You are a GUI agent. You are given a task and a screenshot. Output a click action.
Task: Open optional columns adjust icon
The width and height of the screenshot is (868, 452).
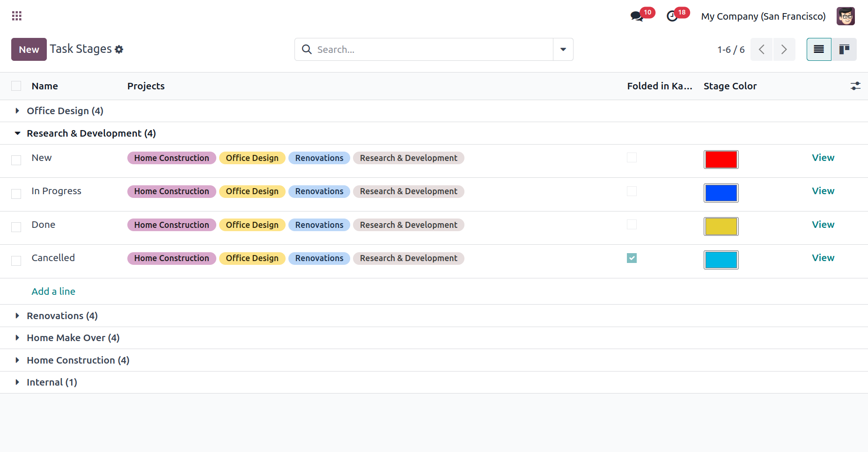[x=855, y=86]
